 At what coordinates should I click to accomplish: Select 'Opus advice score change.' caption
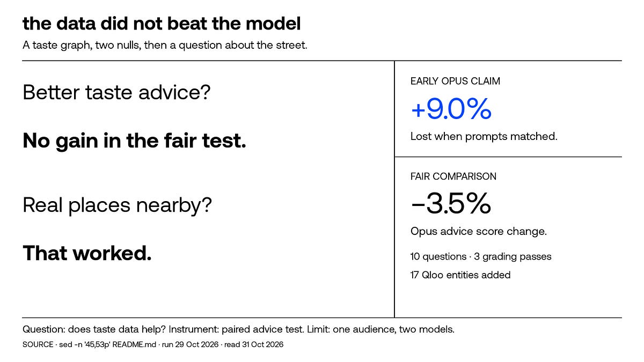pos(479,232)
